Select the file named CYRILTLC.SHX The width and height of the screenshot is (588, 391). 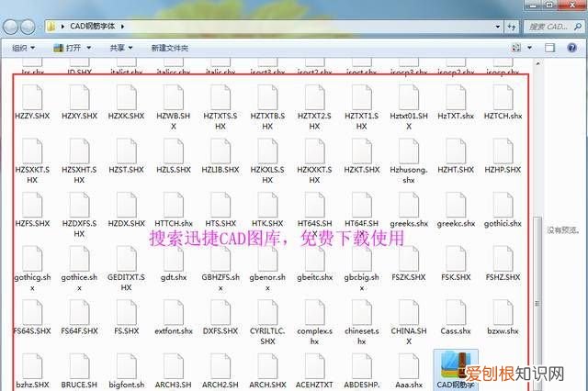point(267,322)
